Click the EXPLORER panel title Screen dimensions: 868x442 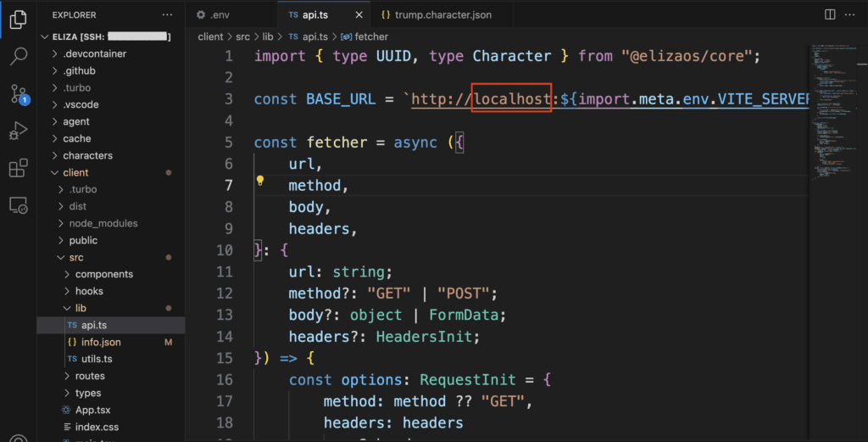[75, 15]
